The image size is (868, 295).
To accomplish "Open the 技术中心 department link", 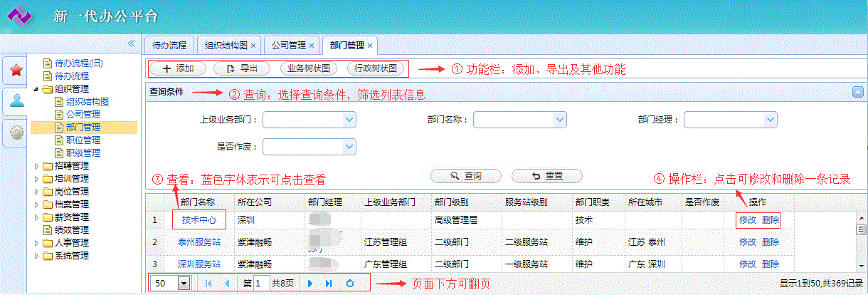I will (199, 220).
